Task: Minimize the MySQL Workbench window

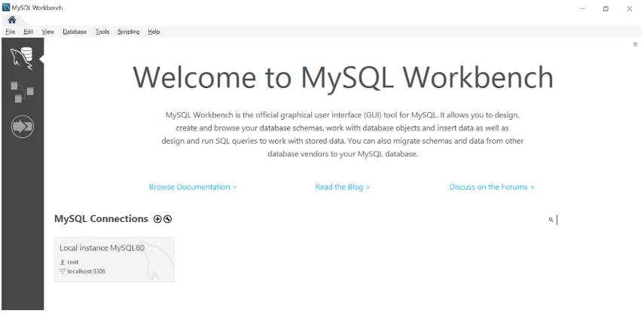Action: point(583,8)
